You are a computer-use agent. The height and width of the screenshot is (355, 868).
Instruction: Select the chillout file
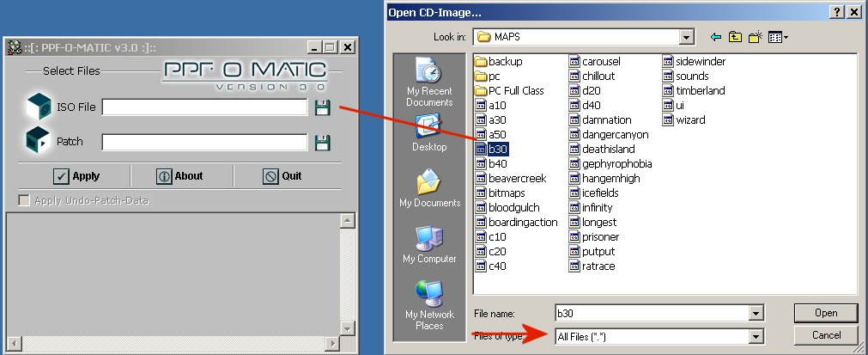point(592,76)
